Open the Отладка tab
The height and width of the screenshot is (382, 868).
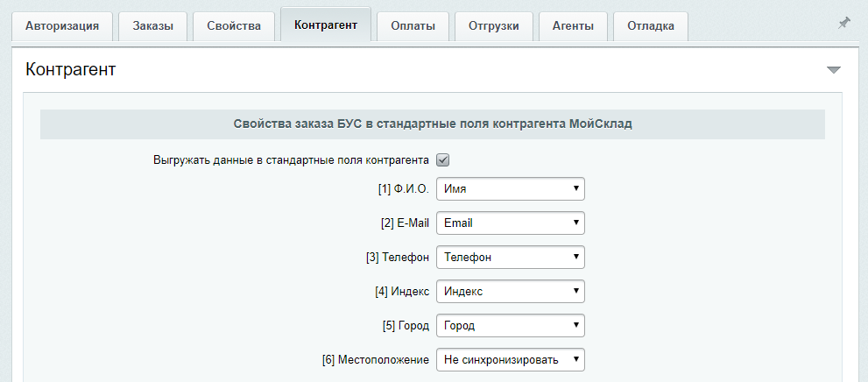click(x=651, y=26)
